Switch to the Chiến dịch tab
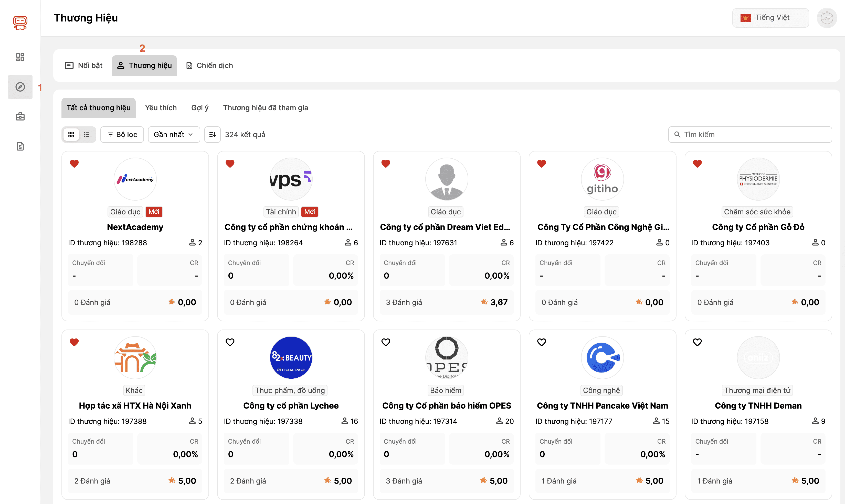Image resolution: width=845 pixels, height=504 pixels. click(209, 65)
